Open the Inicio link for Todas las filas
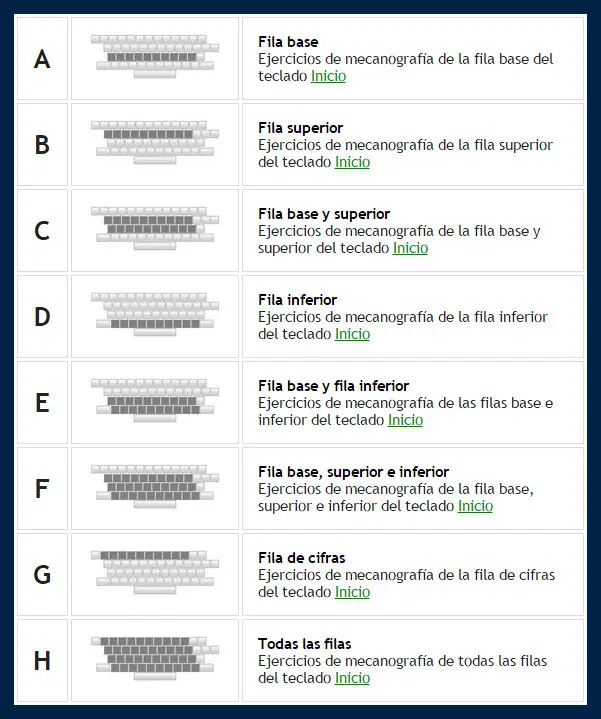The height and width of the screenshot is (719, 601). pos(352,678)
